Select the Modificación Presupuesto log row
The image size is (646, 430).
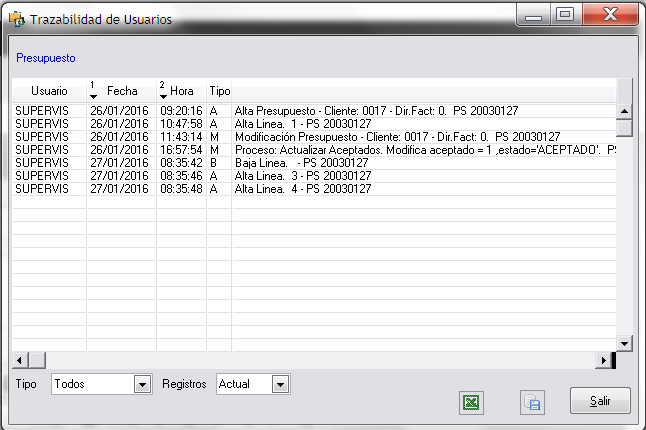pyautogui.click(x=300, y=136)
